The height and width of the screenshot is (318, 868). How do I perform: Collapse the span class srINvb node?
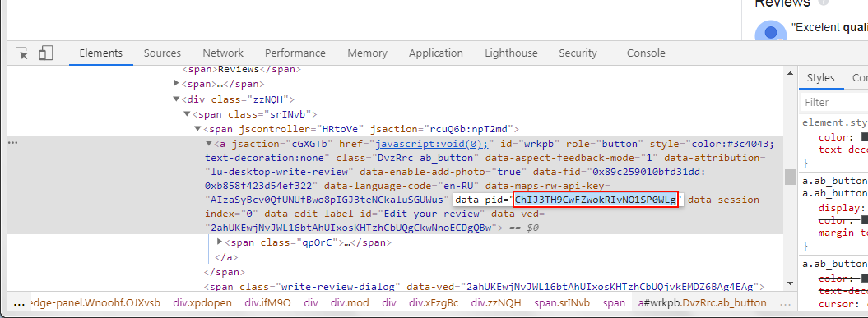[x=187, y=114]
